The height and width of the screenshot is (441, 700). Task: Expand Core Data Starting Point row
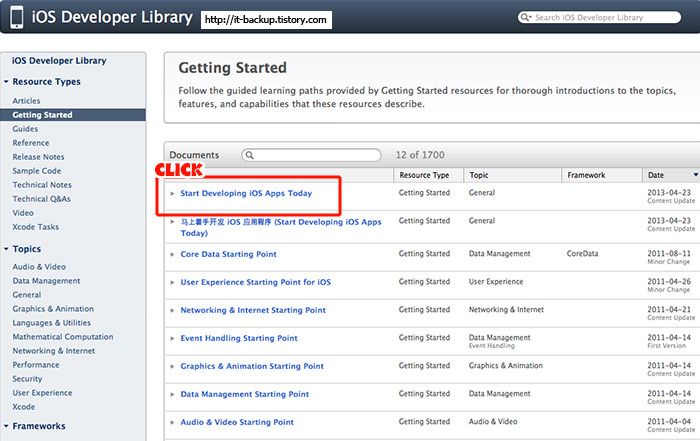click(172, 254)
